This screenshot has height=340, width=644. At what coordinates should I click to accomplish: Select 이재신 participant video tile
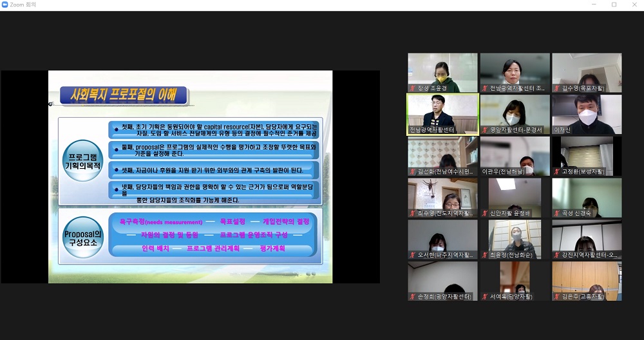pyautogui.click(x=587, y=111)
